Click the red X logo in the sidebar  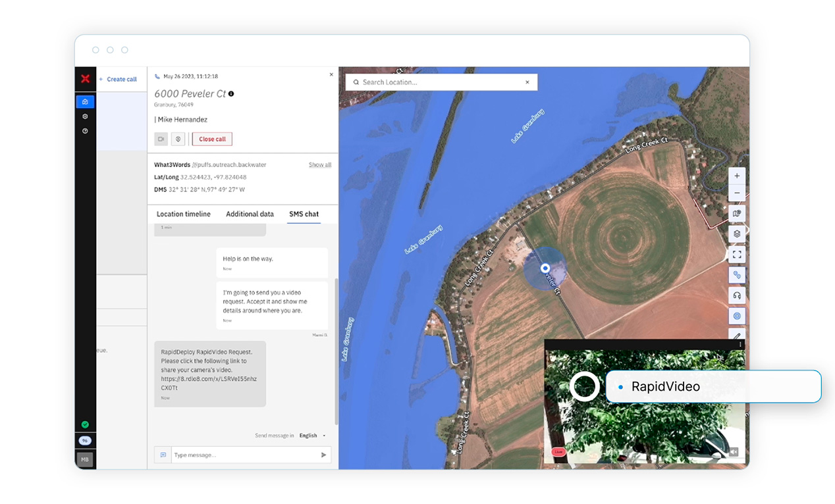[x=85, y=79]
